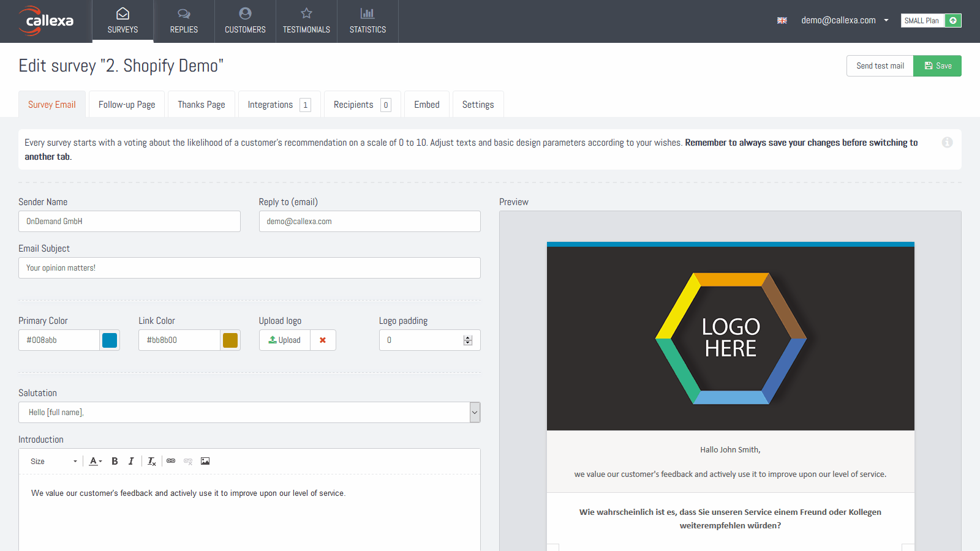
Task: Expand the font Size dropdown
Action: 54,461
